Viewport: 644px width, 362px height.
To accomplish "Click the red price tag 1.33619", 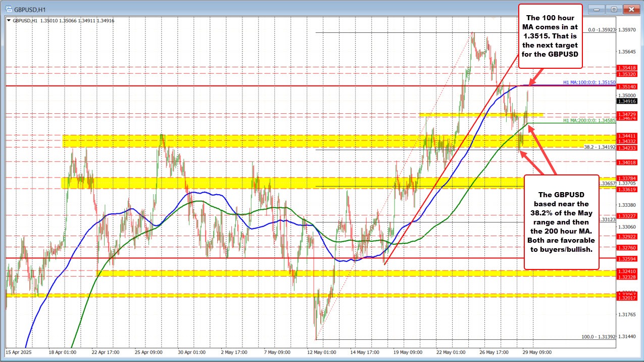I will 627,189.
